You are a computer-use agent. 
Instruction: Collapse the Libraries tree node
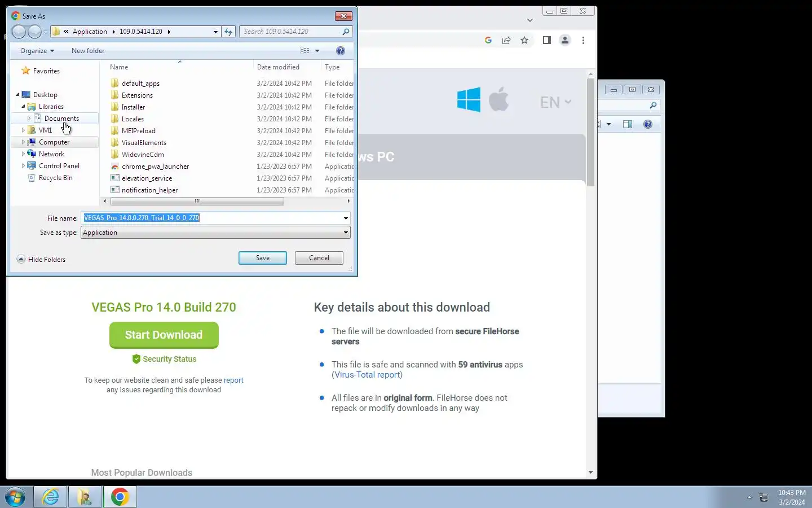coord(23,107)
